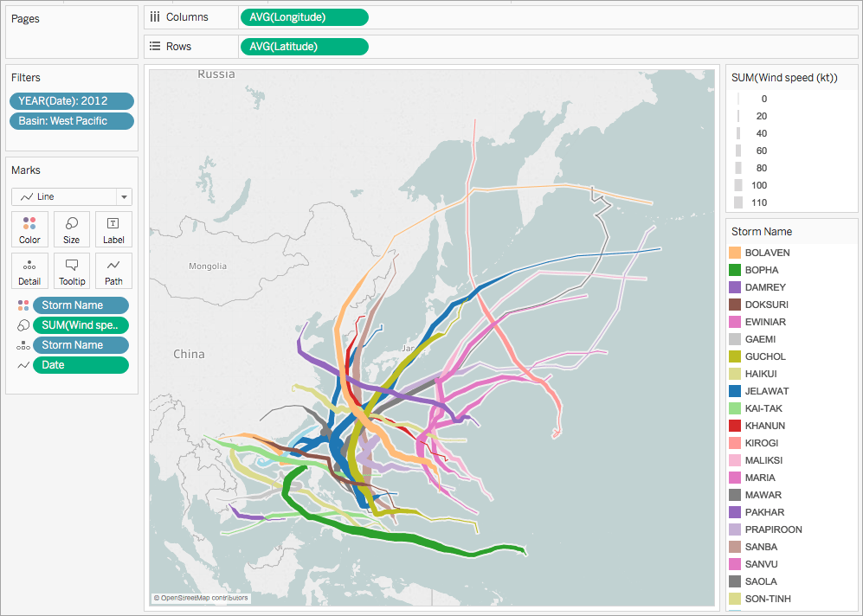This screenshot has width=863, height=616.
Task: Open the Size card in Marks
Action: click(72, 229)
